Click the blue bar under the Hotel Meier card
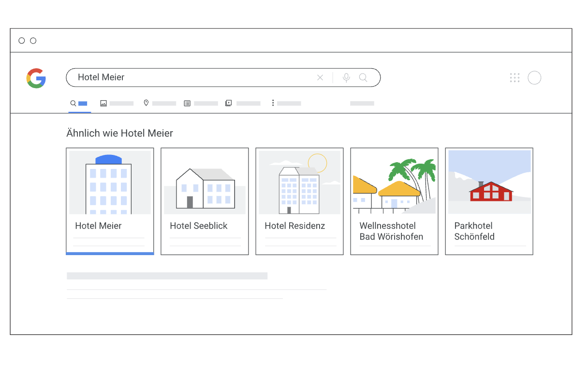This screenshot has width=588, height=365. coord(110,253)
